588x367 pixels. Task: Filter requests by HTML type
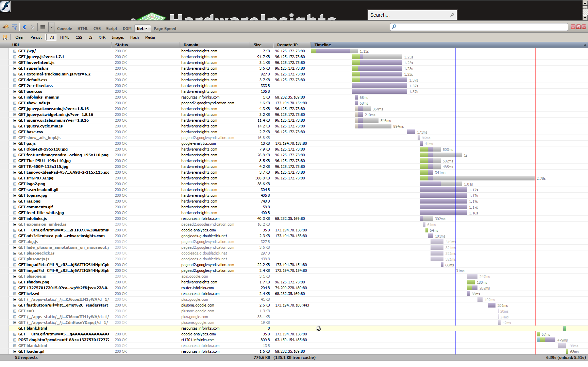(65, 37)
